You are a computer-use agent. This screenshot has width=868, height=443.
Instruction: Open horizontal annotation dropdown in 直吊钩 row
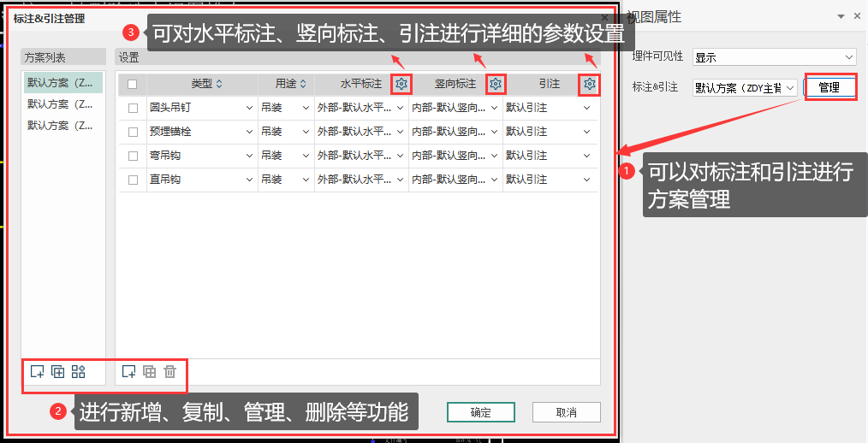[x=401, y=180]
